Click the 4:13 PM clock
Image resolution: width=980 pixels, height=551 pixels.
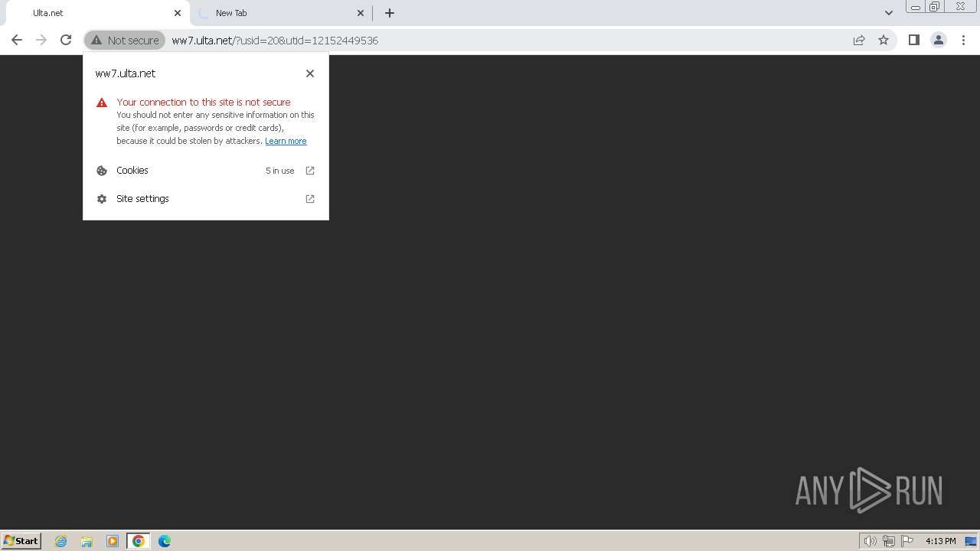pos(940,541)
